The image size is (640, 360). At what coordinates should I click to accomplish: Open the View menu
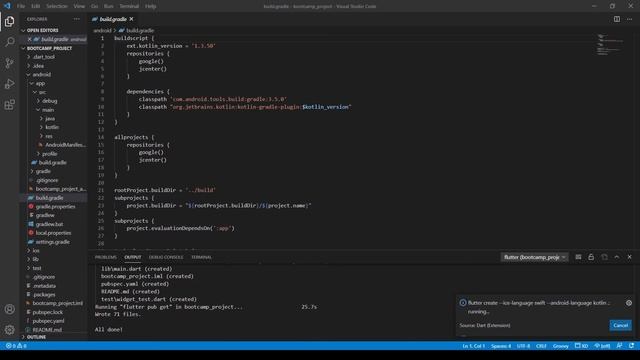(x=79, y=6)
